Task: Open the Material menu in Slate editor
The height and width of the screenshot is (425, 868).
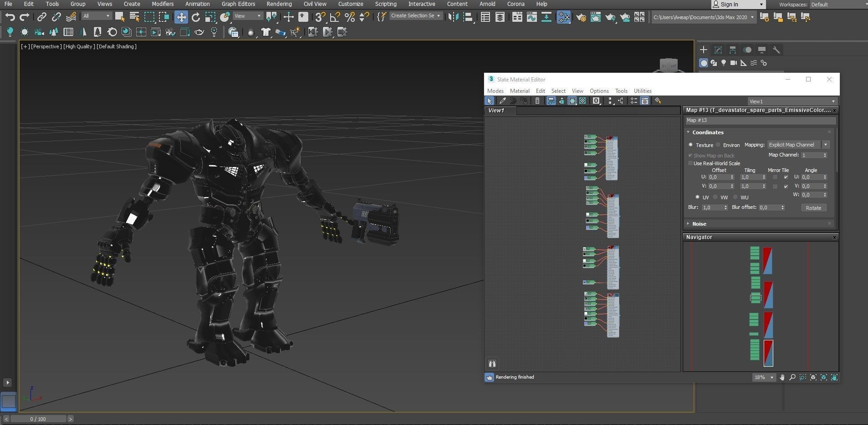Action: point(519,91)
